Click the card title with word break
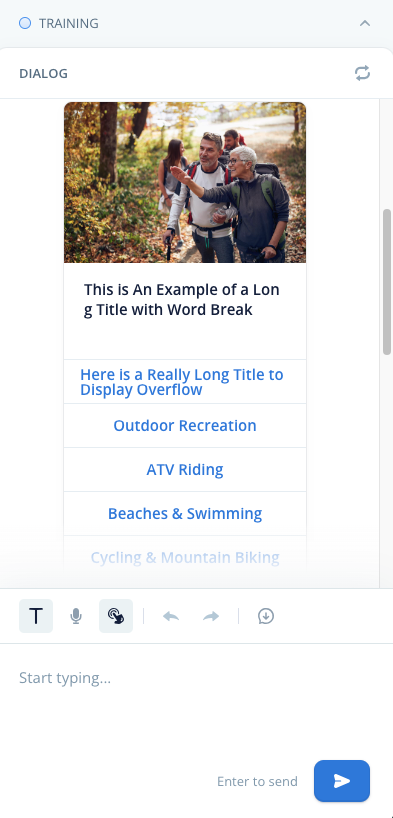 pos(182,299)
